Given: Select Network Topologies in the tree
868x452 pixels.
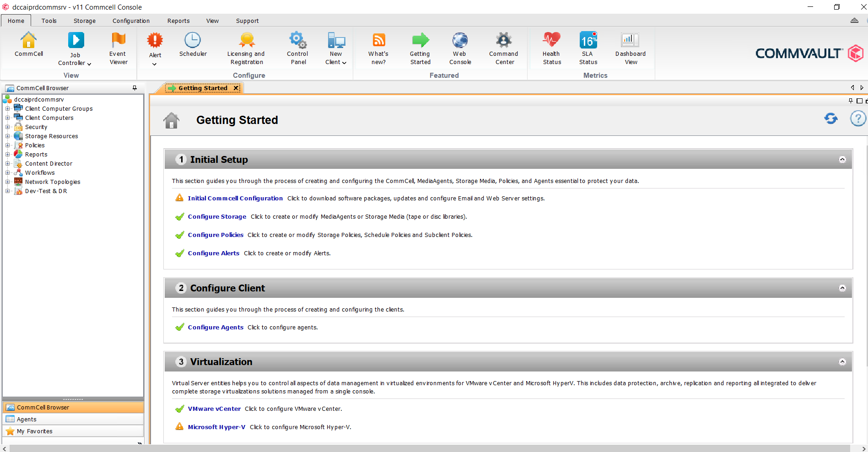Looking at the screenshot, I should point(53,182).
